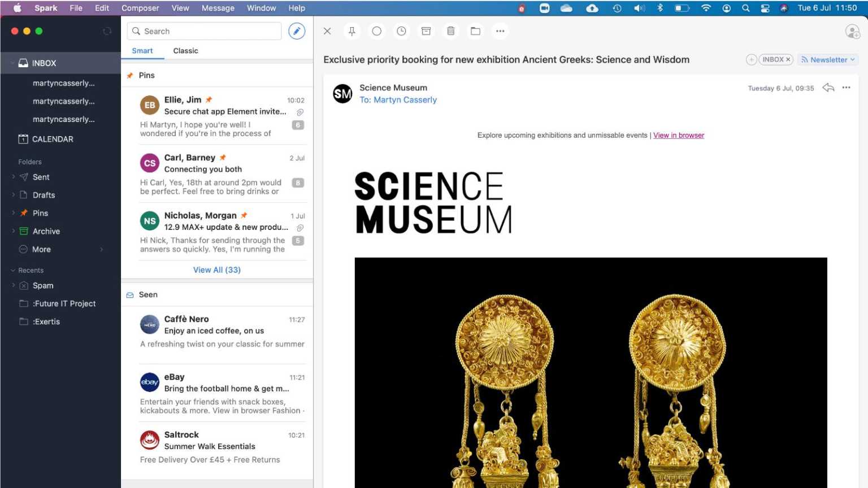Mute sound via the menu bar speaker icon
The image size is (868, 488).
(640, 8)
